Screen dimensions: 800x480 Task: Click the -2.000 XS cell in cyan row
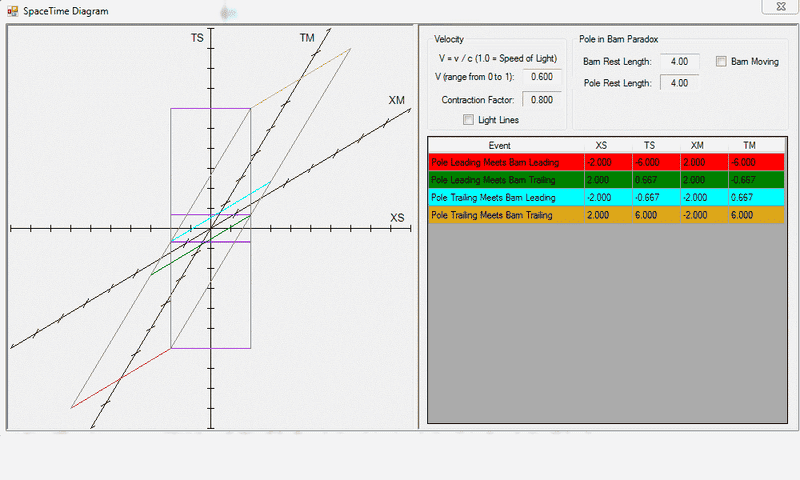click(608, 197)
